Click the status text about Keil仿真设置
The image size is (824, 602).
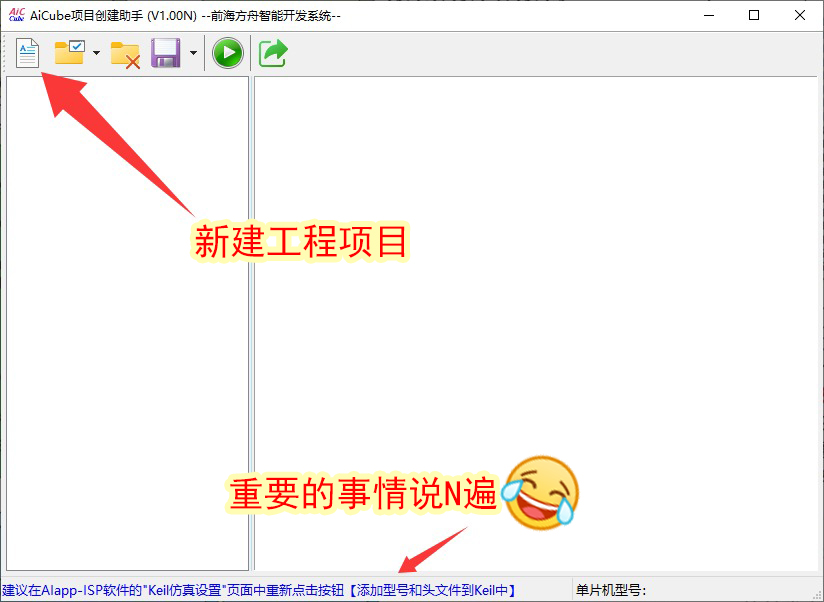pyautogui.click(x=259, y=590)
